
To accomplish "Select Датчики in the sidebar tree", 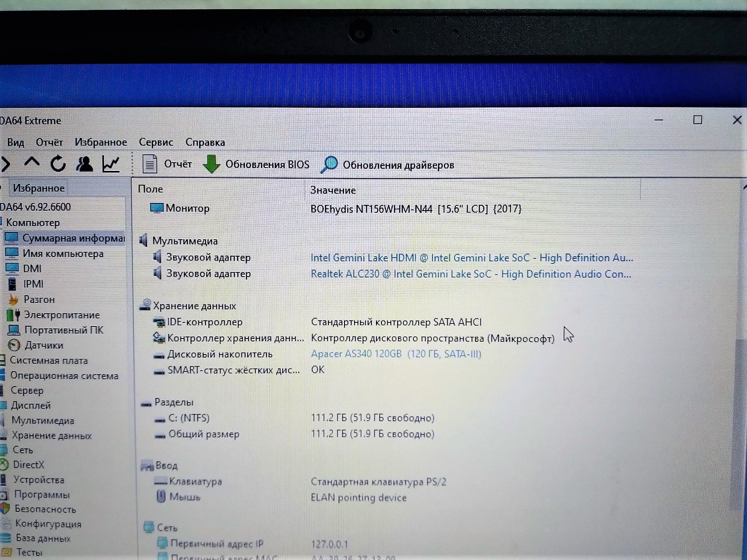I will point(44,345).
